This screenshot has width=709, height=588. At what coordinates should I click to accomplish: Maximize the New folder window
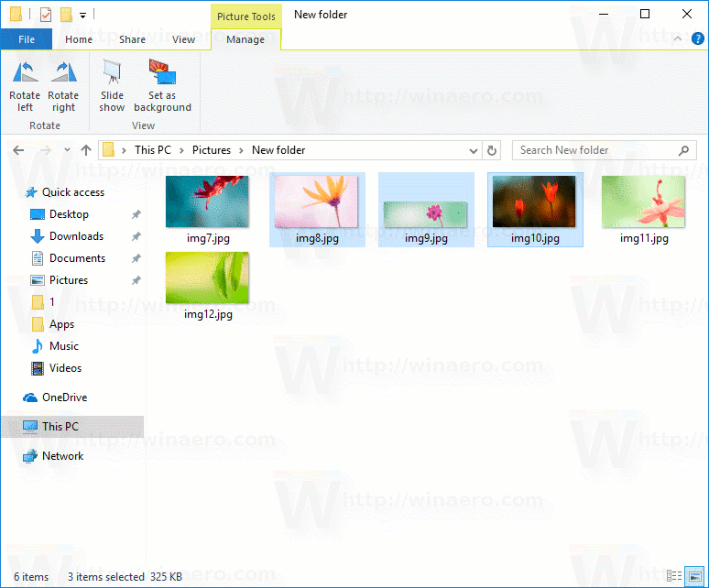click(x=645, y=14)
